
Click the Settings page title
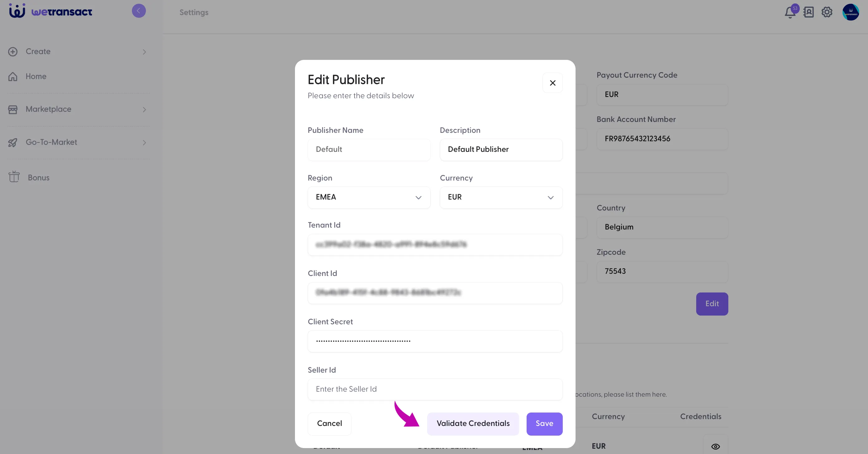[x=194, y=12]
